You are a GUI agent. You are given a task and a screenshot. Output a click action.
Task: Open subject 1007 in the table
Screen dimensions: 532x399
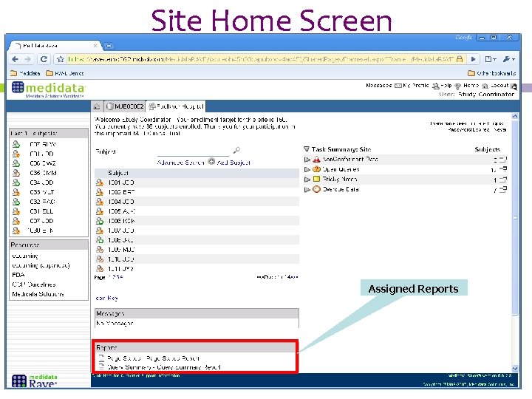click(121, 231)
